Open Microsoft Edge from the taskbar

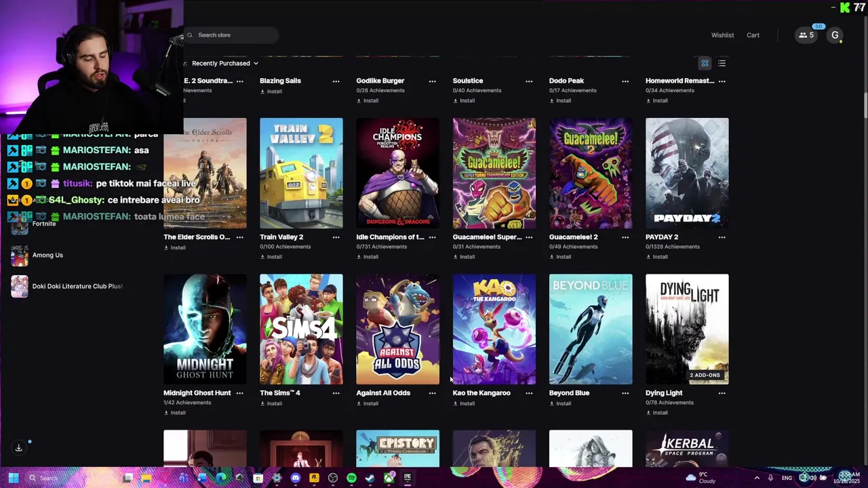point(221,478)
